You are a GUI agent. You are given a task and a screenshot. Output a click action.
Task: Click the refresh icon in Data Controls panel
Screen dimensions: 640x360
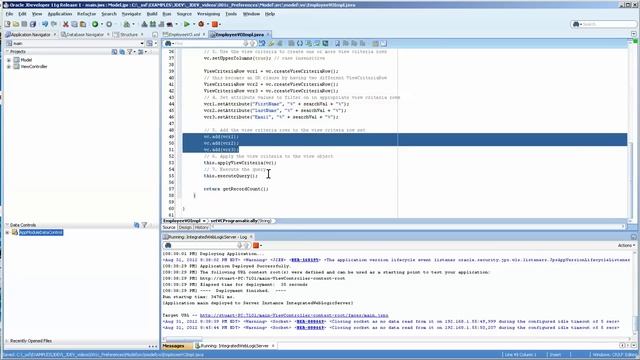tap(136, 225)
